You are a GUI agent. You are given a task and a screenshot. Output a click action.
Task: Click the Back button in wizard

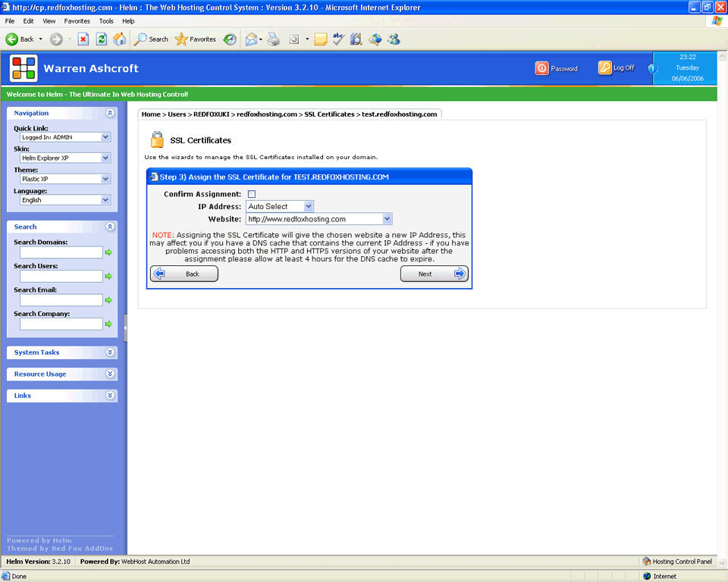[184, 274]
